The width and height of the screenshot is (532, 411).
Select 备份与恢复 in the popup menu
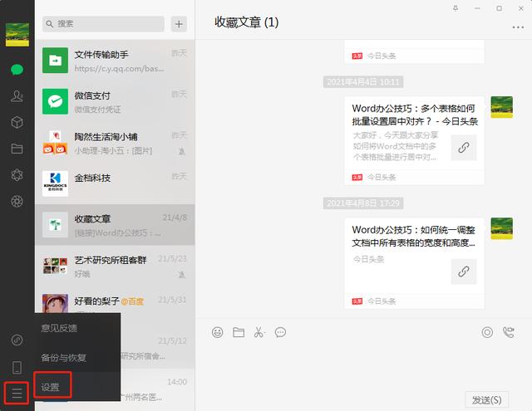click(x=77, y=358)
